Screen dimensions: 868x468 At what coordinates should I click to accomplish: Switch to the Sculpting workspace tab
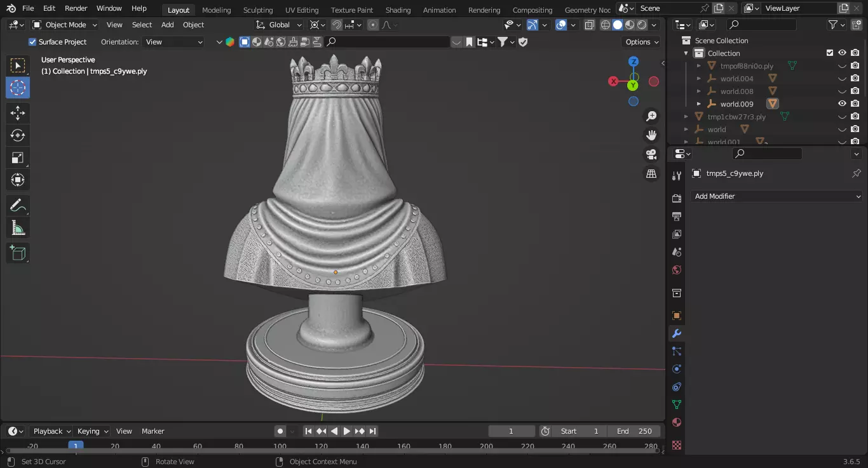(x=258, y=10)
